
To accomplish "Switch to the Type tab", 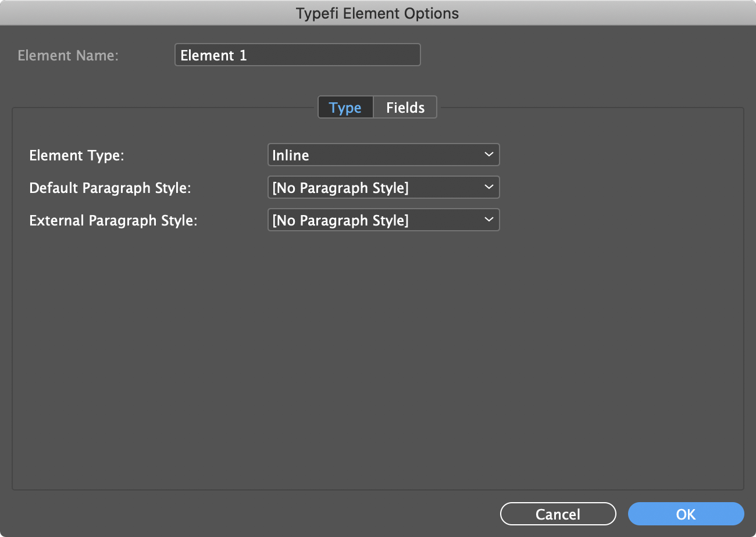I will coord(345,108).
